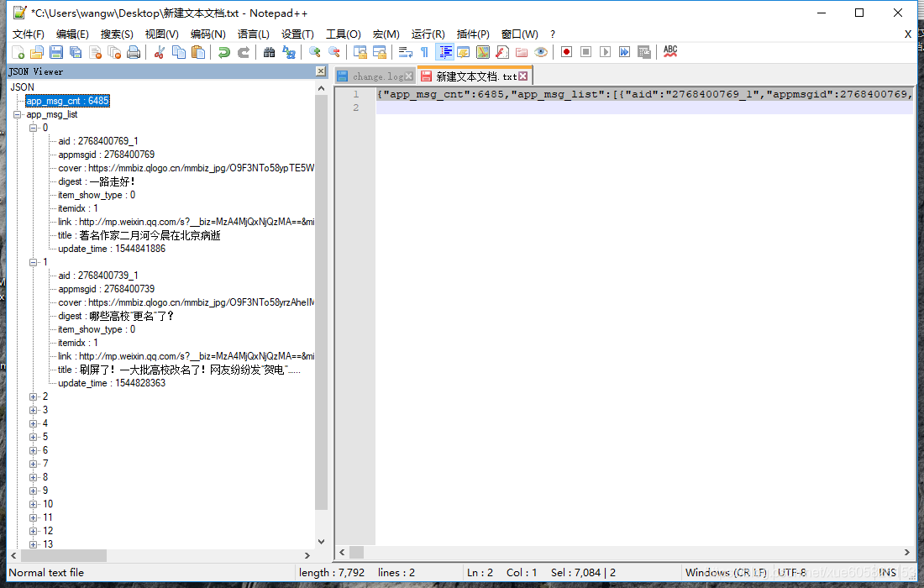
Task: Show the Document Map panel icon
Action: click(483, 52)
